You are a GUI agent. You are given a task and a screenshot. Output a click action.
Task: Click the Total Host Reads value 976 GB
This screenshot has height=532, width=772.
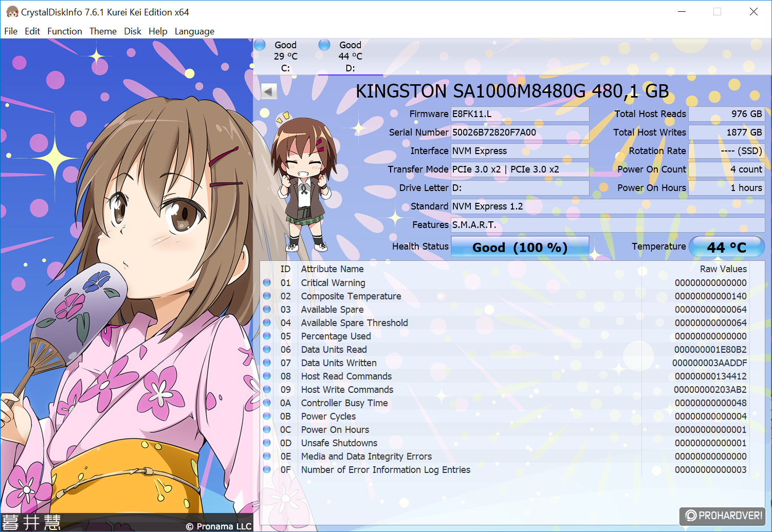[x=726, y=114]
